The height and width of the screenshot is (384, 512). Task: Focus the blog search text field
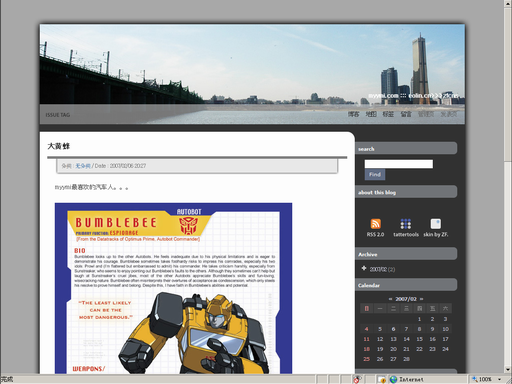pos(398,164)
